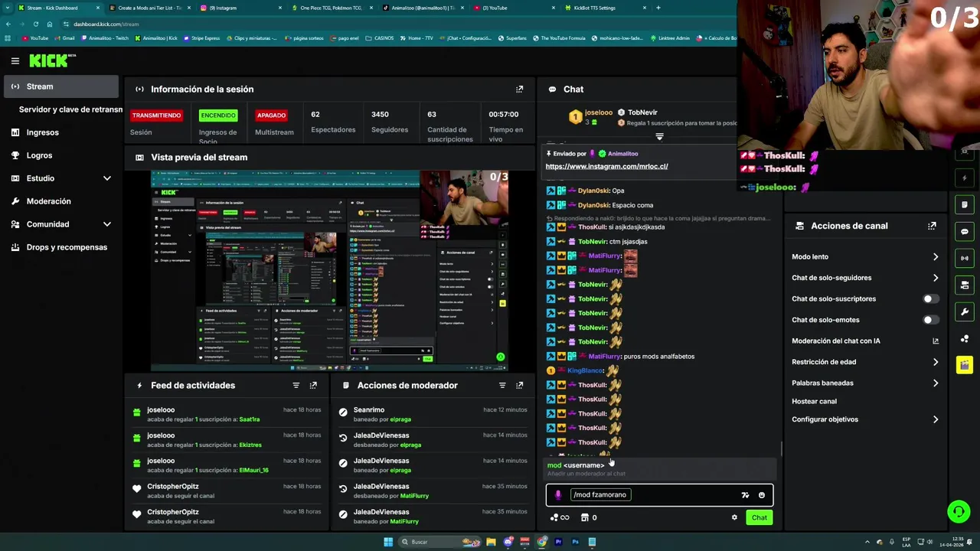This screenshot has height=551, width=980.
Task: Open Moderación del chat con IA external link
Action: click(x=936, y=341)
